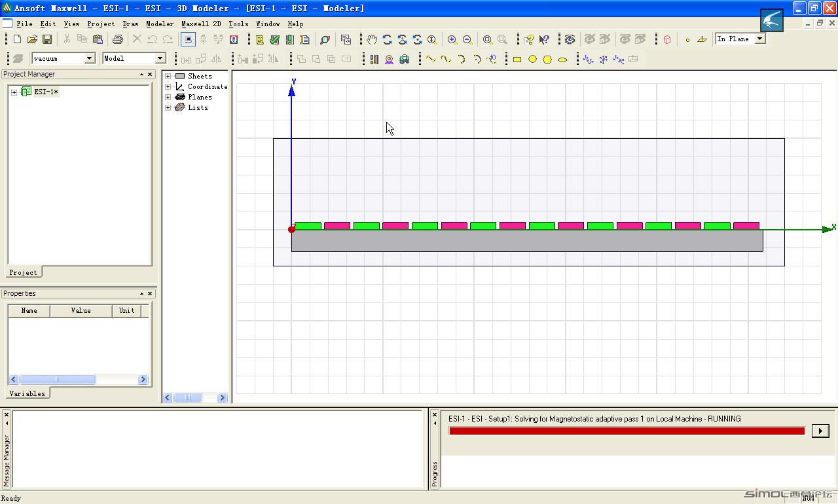This screenshot has height=504, width=838.
Task: Click the assign material color-bars icon
Action: pos(374,59)
